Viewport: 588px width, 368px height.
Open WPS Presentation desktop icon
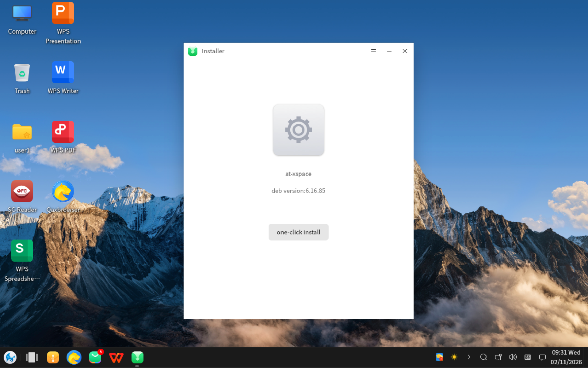pyautogui.click(x=63, y=13)
